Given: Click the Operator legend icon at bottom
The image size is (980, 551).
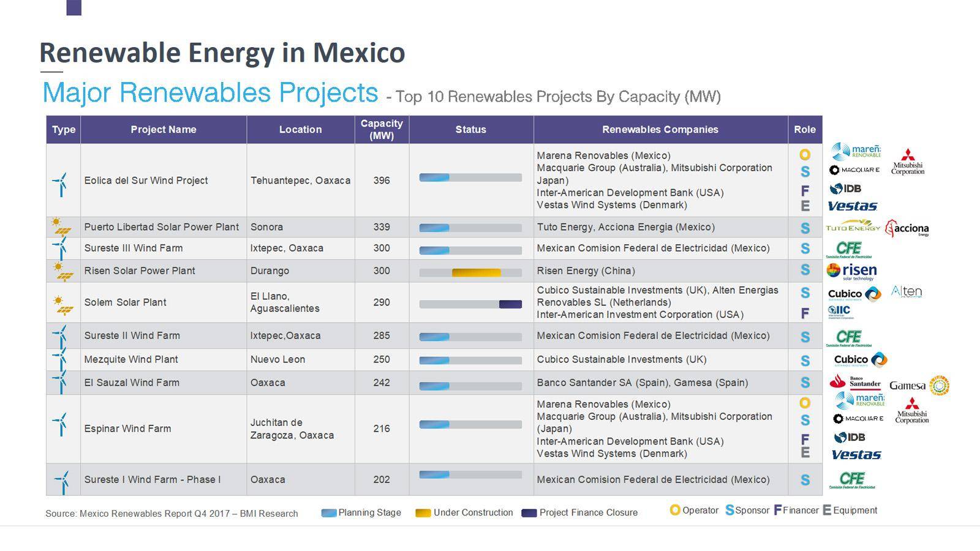Looking at the screenshot, I should [674, 510].
